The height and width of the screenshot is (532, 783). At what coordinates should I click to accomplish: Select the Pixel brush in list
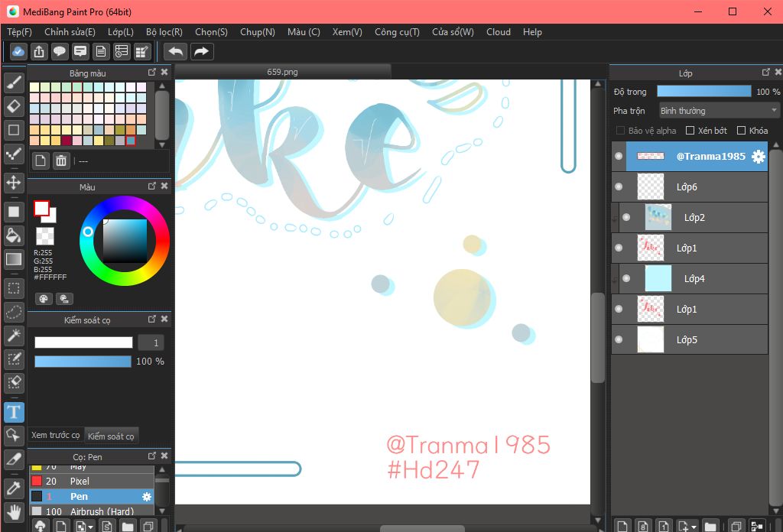pyautogui.click(x=79, y=481)
